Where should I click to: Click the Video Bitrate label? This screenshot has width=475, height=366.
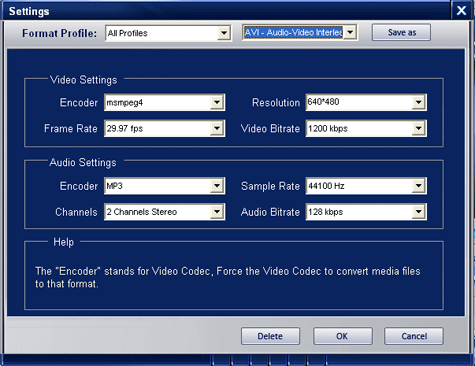(x=270, y=129)
